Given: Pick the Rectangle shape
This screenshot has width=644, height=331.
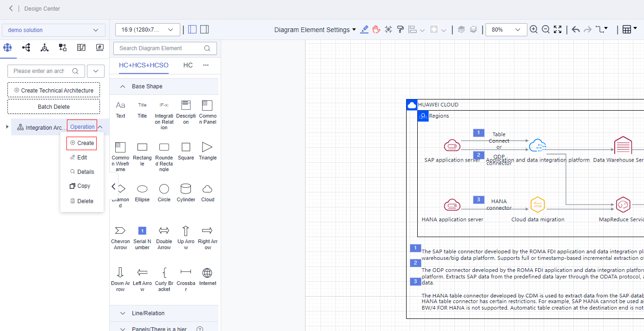Looking at the screenshot, I should [x=142, y=153].
